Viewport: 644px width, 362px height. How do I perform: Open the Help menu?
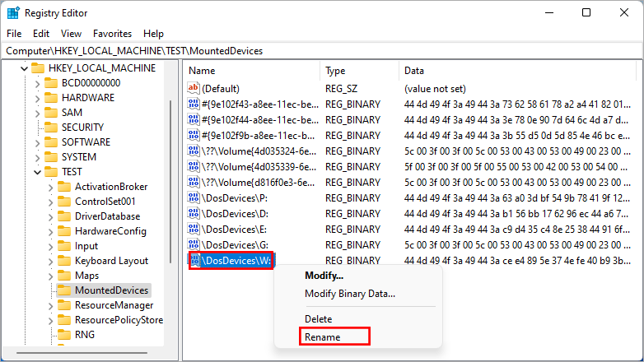tap(153, 34)
